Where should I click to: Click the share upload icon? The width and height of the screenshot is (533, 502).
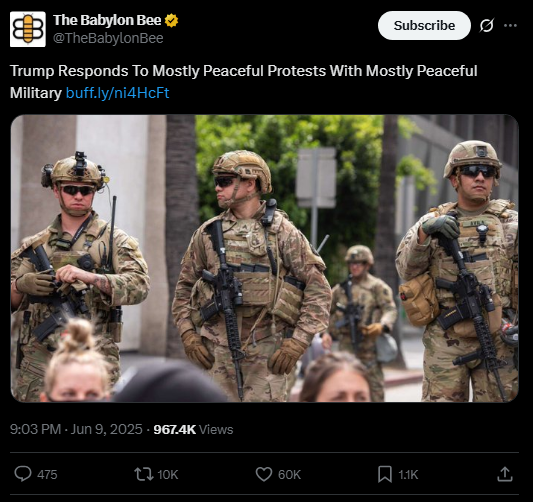[x=505, y=474]
